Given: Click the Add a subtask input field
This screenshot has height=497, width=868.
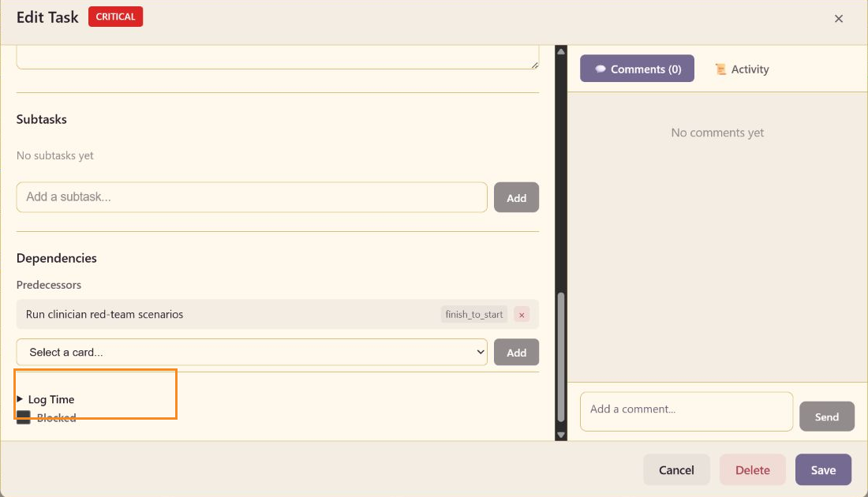Looking at the screenshot, I should (x=252, y=197).
